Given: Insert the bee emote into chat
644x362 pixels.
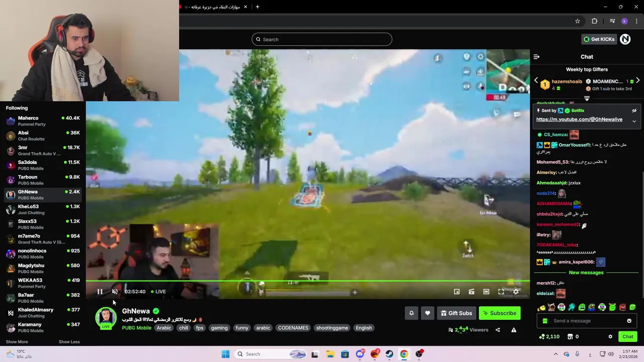Looking at the screenshot, I should [541, 307].
